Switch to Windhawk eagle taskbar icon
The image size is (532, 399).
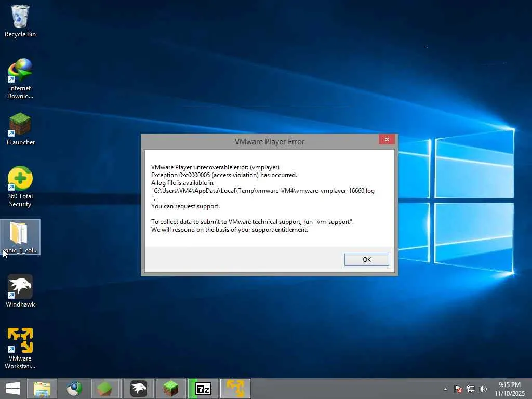click(138, 389)
